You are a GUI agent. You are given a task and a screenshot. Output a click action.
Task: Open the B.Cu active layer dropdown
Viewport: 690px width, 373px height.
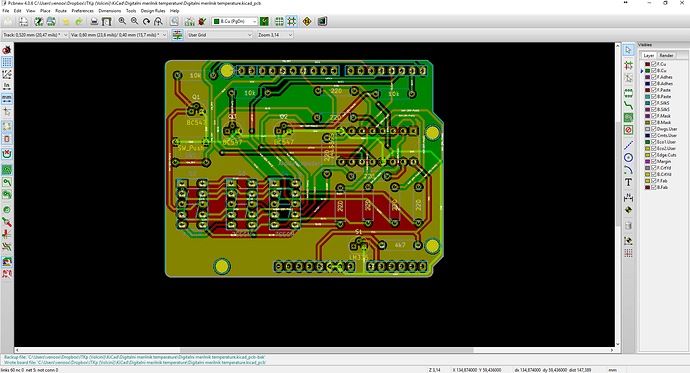click(235, 21)
